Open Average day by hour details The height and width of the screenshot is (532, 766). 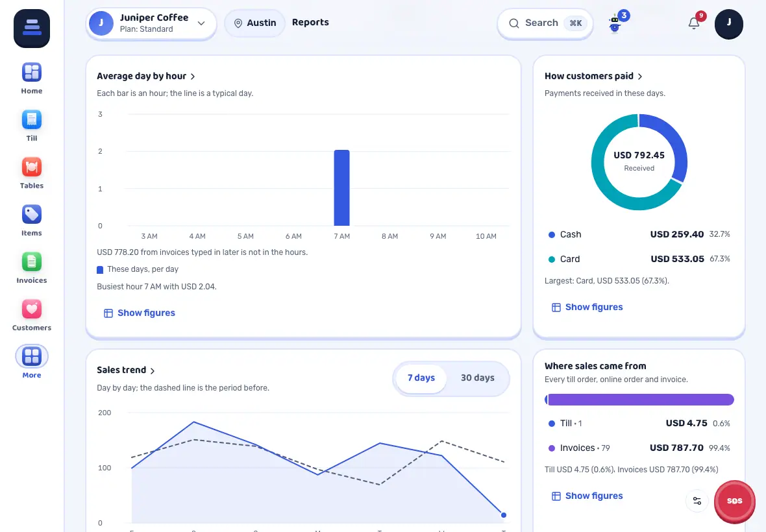146,76
